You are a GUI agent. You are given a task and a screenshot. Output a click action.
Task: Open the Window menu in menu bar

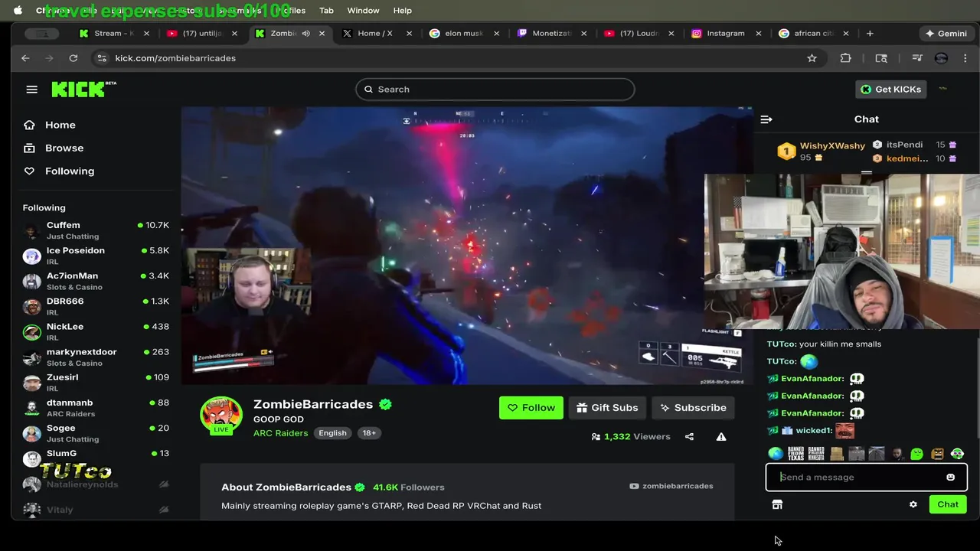pos(363,11)
